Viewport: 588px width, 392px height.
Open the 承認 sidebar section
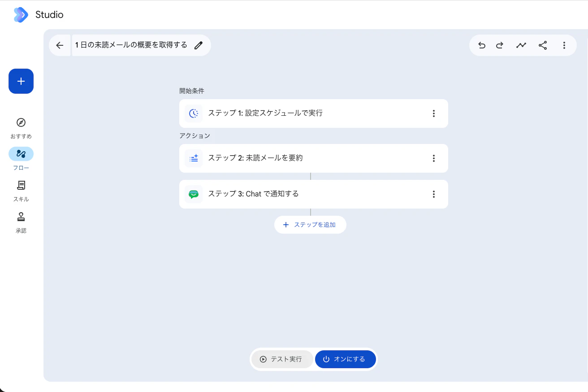[x=21, y=222]
